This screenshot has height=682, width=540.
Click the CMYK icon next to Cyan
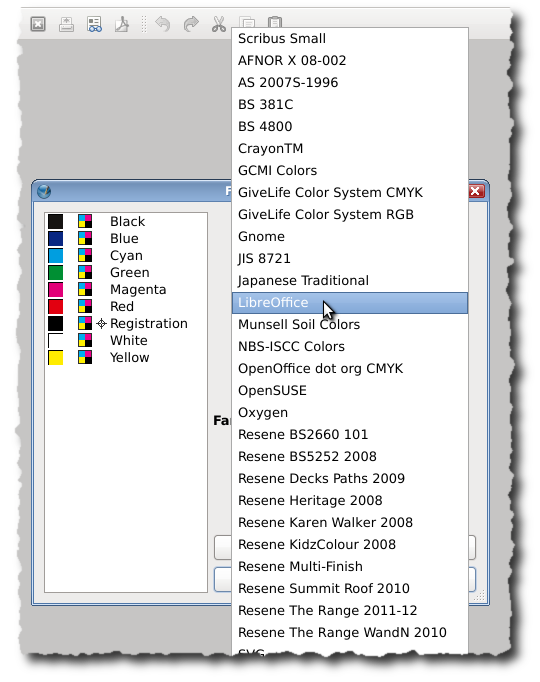pos(85,255)
